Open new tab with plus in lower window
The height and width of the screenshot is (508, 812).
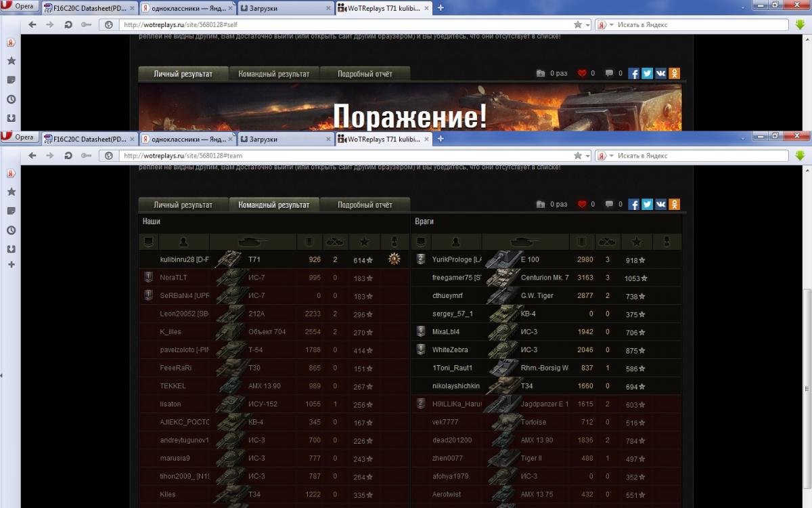(x=441, y=139)
